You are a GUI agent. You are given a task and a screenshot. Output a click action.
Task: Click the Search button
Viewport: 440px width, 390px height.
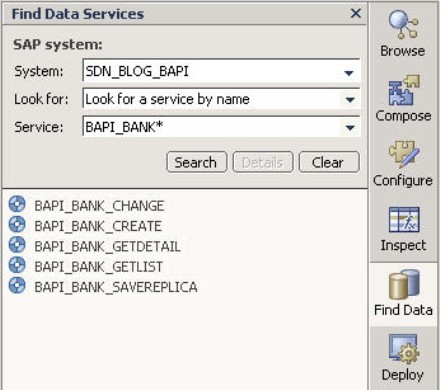coord(197,162)
